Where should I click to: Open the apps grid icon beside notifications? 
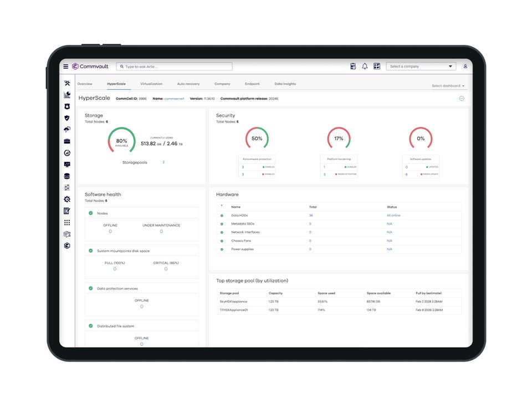pos(376,65)
